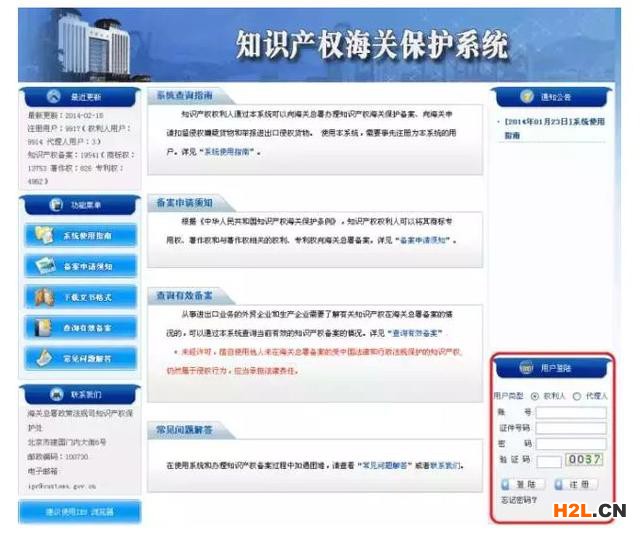
Task: Focus the 验证码 input field
Action: pyautogui.click(x=549, y=462)
